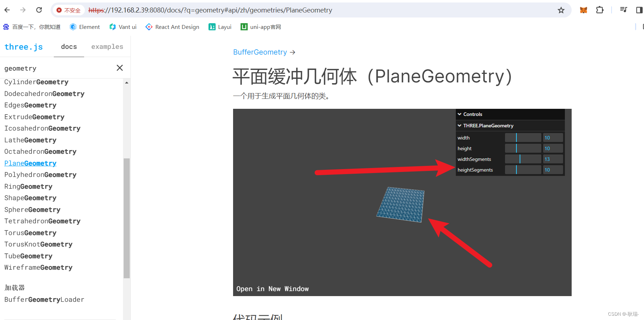Click the sidebar scrollbar up arrow

tap(127, 82)
